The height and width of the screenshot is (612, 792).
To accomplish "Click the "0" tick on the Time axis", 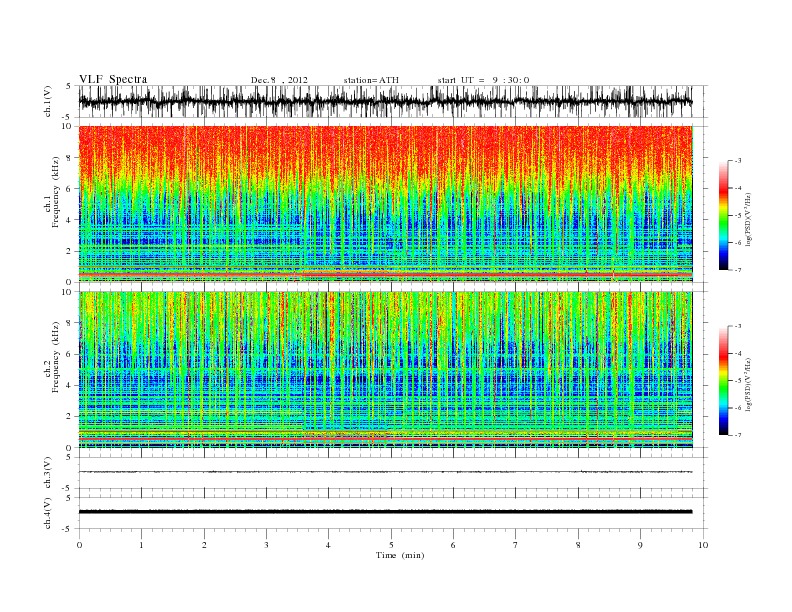I will pyautogui.click(x=79, y=545).
